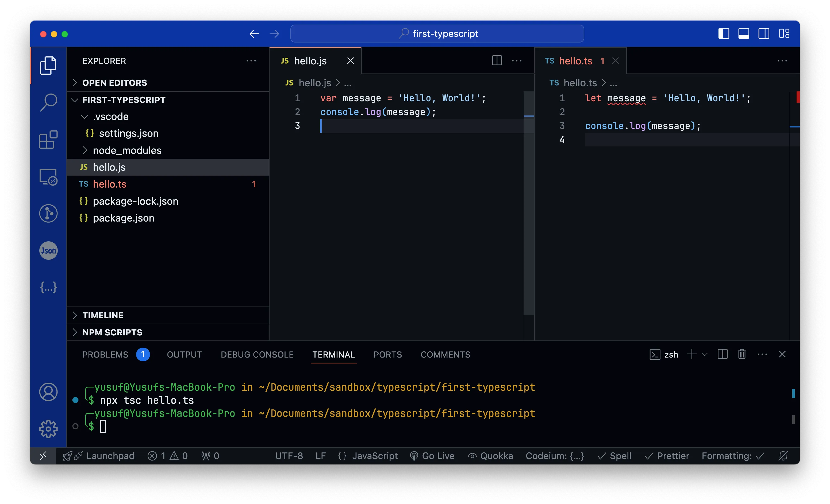
Task: Create a new terminal with plus icon
Action: [691, 354]
